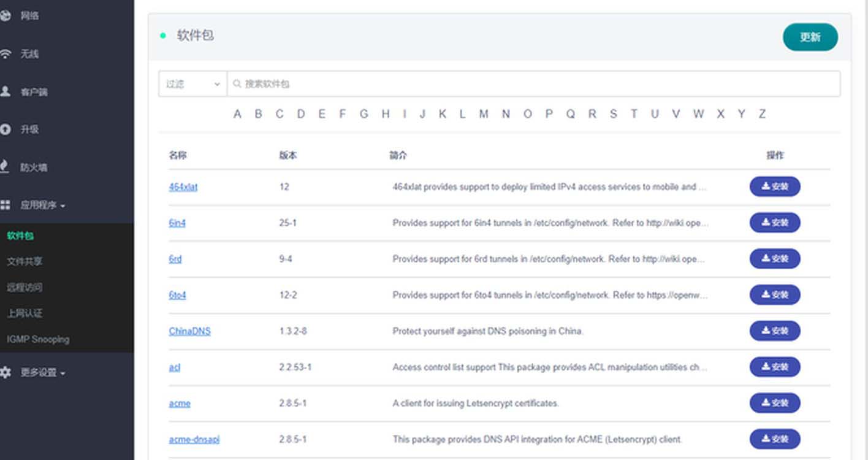Open 文件共享 in the sidebar submenu

(x=25, y=261)
